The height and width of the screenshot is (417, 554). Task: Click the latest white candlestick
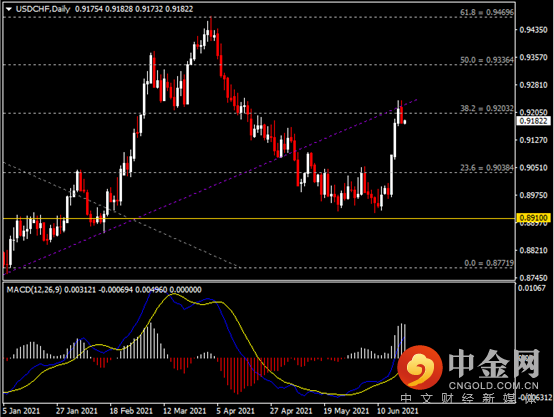pos(405,122)
